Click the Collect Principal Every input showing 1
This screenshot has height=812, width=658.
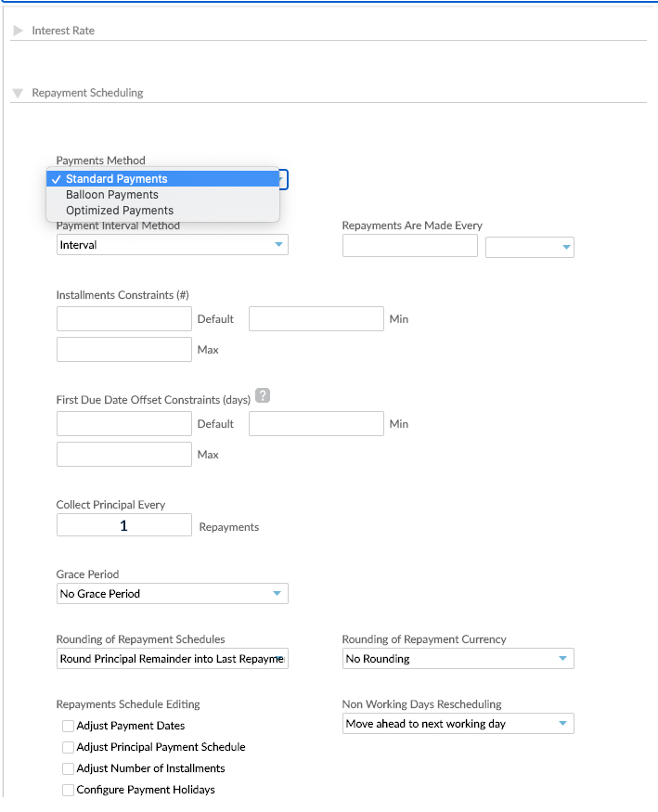(123, 524)
